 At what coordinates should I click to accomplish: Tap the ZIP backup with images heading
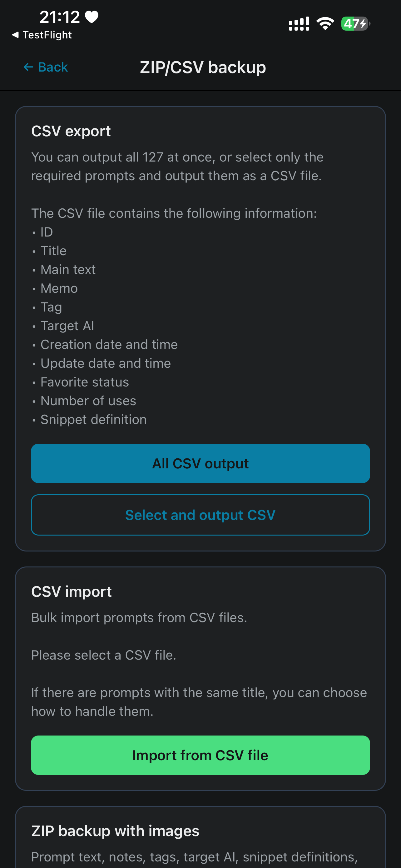coord(115,831)
